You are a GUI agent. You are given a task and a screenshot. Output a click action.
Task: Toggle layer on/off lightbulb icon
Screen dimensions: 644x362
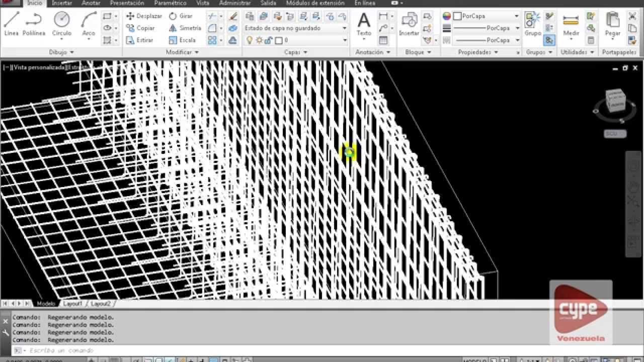(250, 40)
